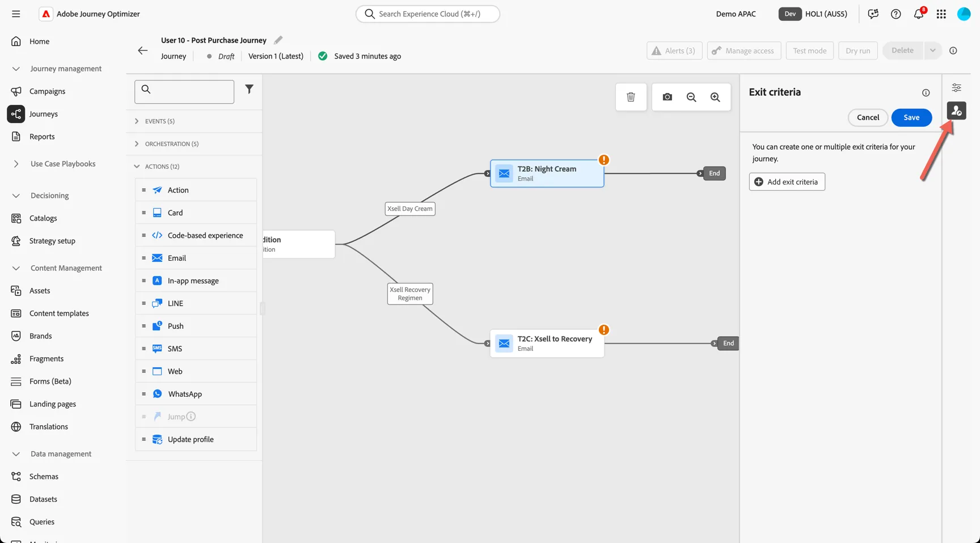Open Schemas in sidebar
The width and height of the screenshot is (980, 543).
click(x=44, y=477)
